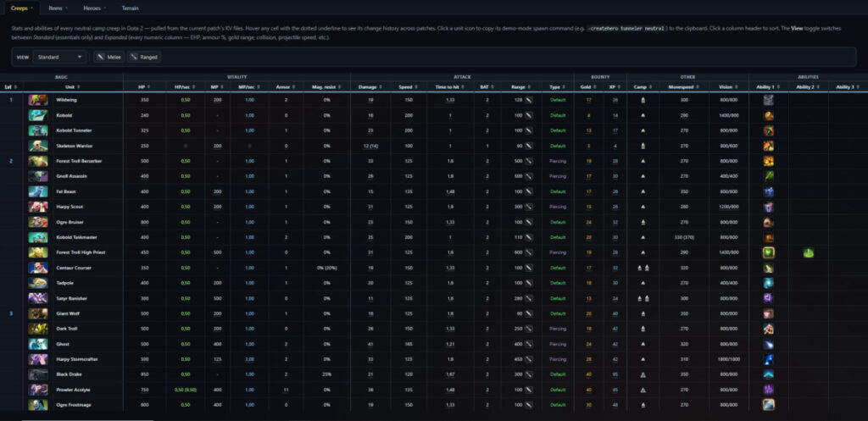Click the Forest Troll Berserker portrait icon

point(38,161)
